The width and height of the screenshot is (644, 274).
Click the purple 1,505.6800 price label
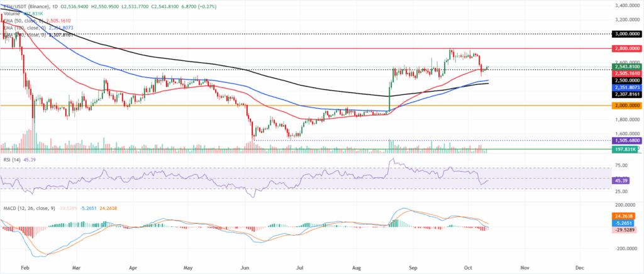coord(626,140)
